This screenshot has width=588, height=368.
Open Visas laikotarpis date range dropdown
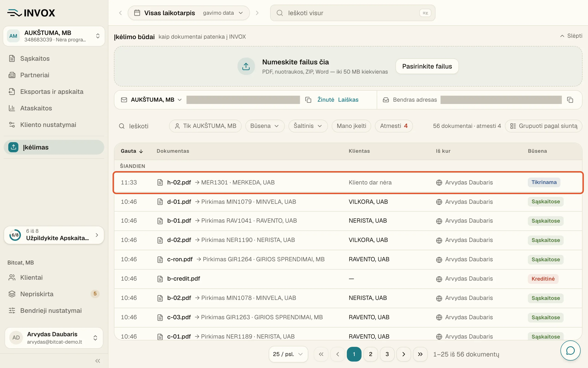click(189, 13)
